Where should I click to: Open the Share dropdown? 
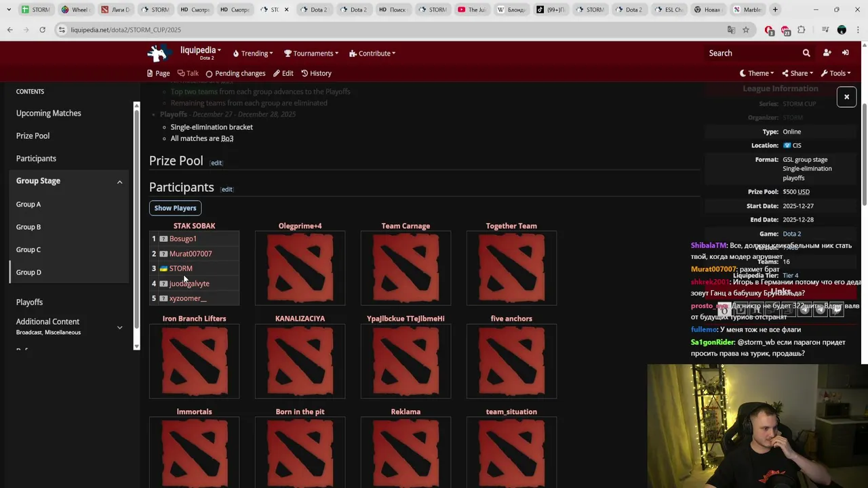[798, 73]
